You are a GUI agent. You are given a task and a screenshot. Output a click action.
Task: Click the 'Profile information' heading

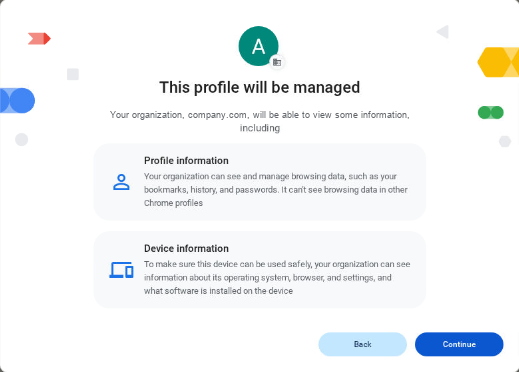tap(186, 161)
